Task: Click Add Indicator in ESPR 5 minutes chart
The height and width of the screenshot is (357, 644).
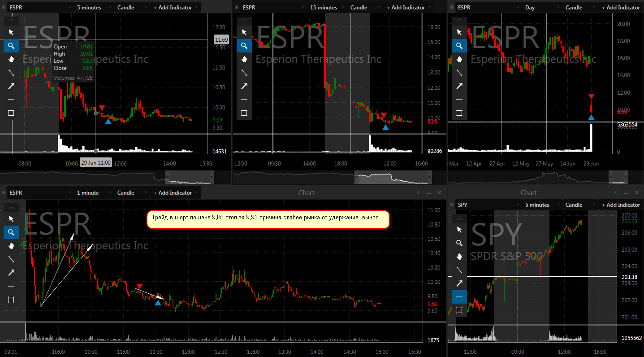Action: 175,8
